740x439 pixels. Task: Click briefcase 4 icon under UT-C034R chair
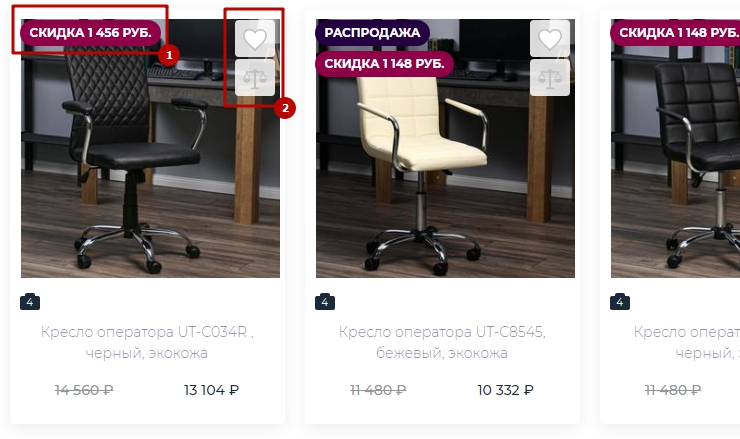[30, 302]
